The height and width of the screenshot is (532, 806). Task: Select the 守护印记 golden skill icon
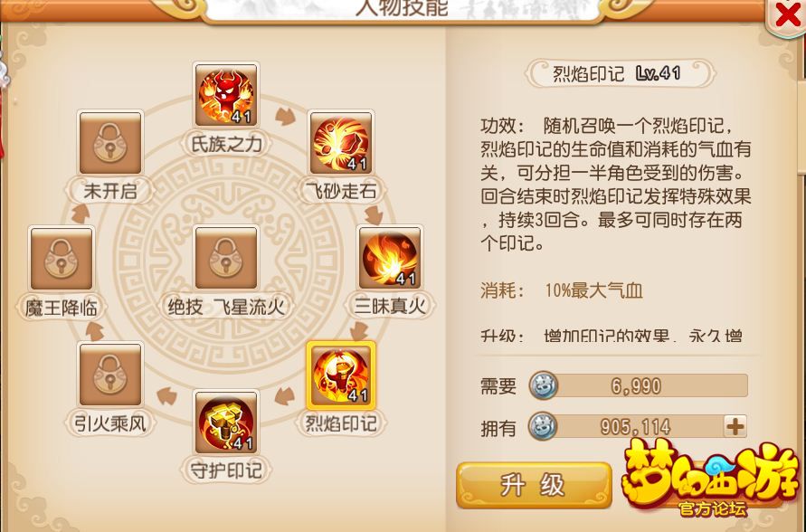226,422
